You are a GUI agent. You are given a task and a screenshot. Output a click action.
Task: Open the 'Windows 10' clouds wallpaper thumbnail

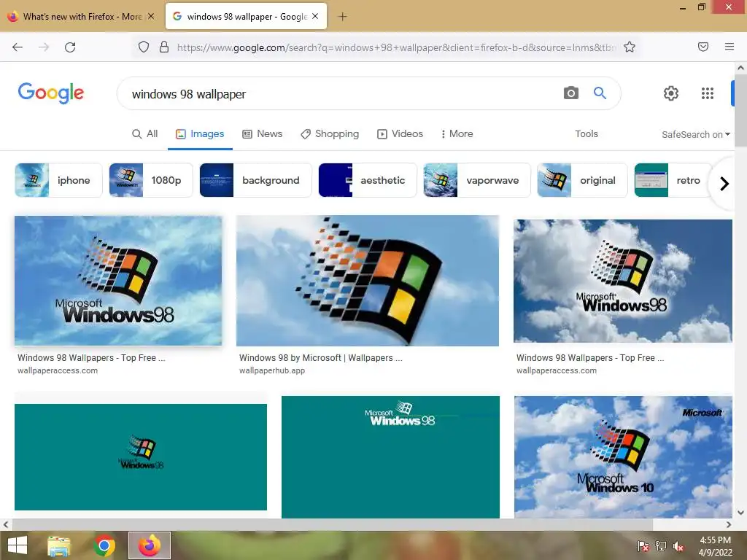click(623, 456)
